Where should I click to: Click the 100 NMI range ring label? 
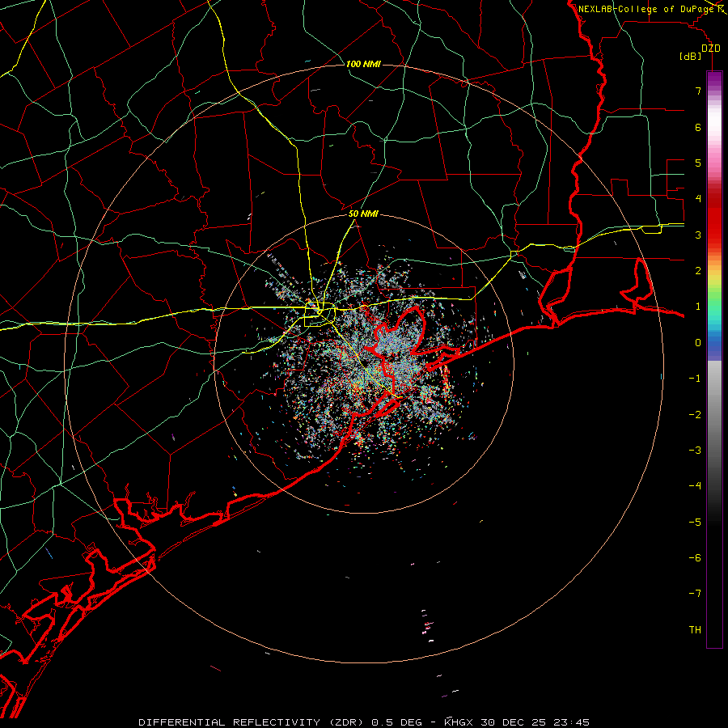coord(363,64)
